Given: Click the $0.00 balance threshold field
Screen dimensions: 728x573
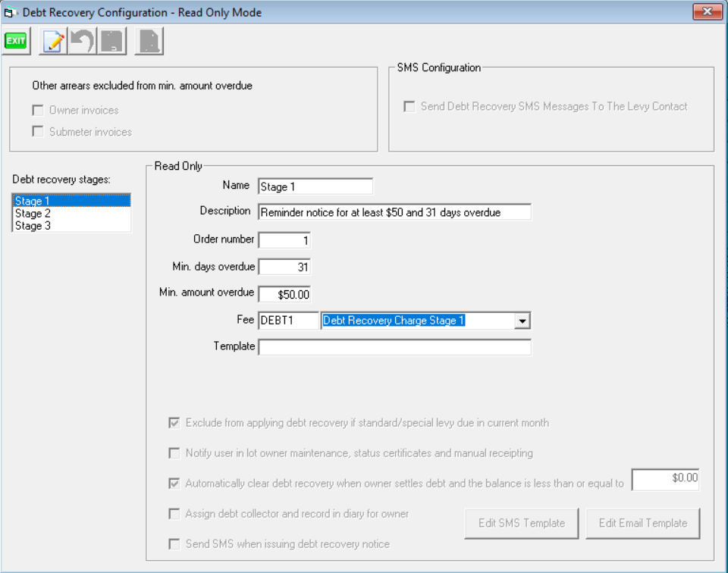Looking at the screenshot, I should 665,479.
